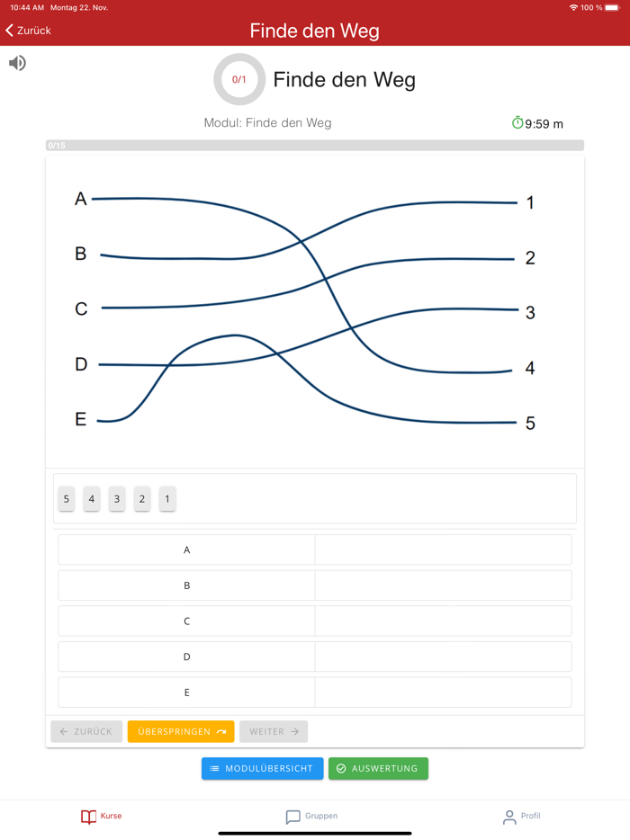
Task: Pick the number 4 answer chip
Action: (x=92, y=499)
